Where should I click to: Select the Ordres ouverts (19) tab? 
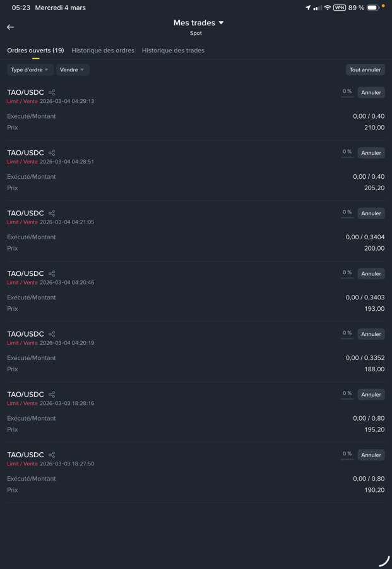click(35, 51)
